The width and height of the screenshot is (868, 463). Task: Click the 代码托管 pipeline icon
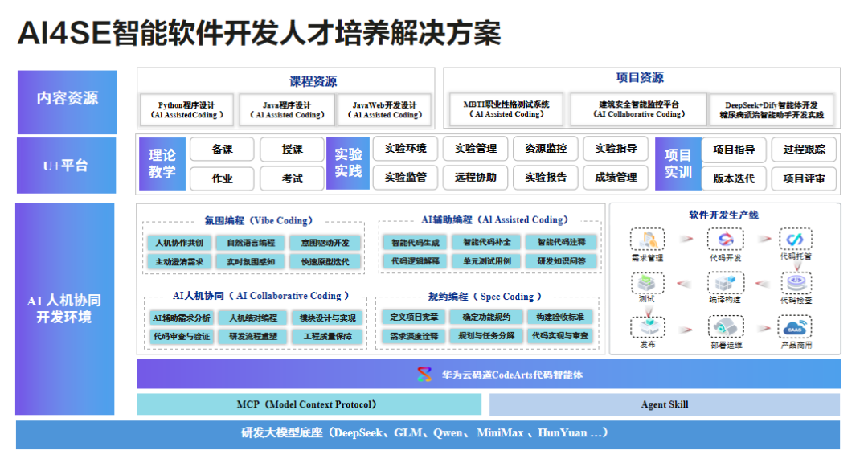[796, 240]
